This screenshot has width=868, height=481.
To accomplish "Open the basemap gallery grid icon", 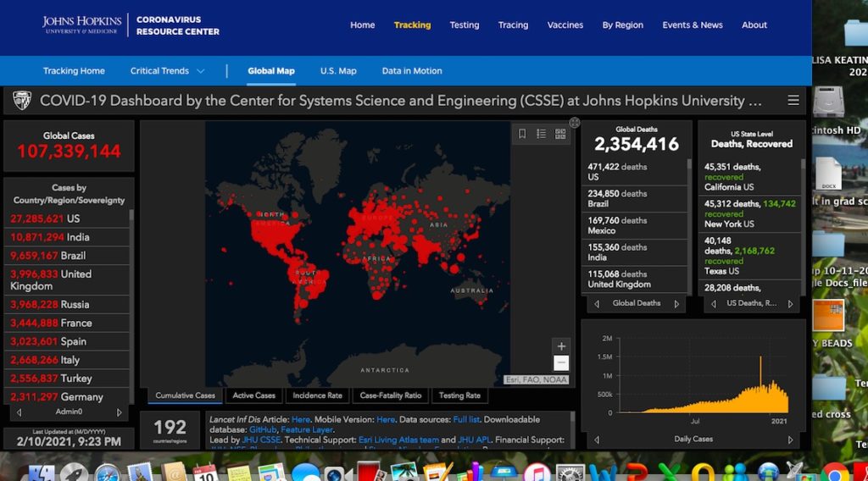I will 560,134.
